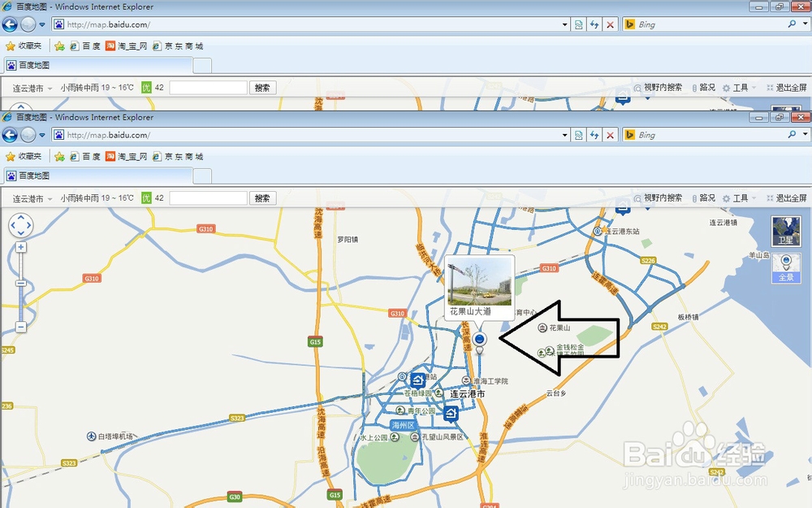Expand address bar history dropdown in front window

click(564, 135)
